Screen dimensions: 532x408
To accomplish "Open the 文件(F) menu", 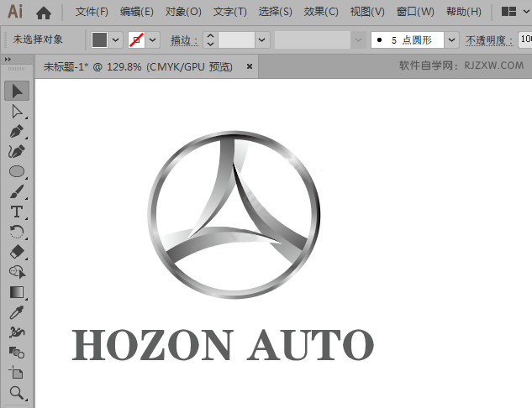I will (x=92, y=12).
